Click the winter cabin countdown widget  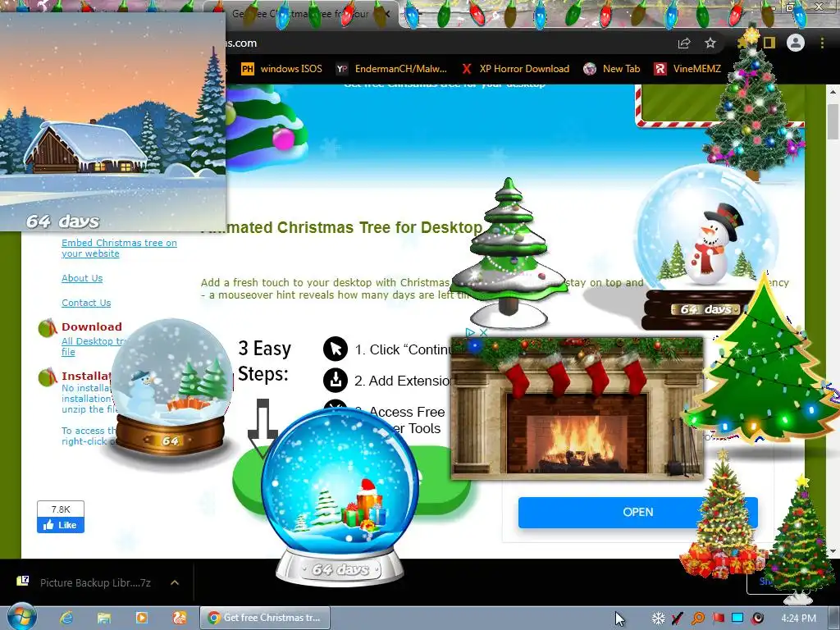(112, 121)
